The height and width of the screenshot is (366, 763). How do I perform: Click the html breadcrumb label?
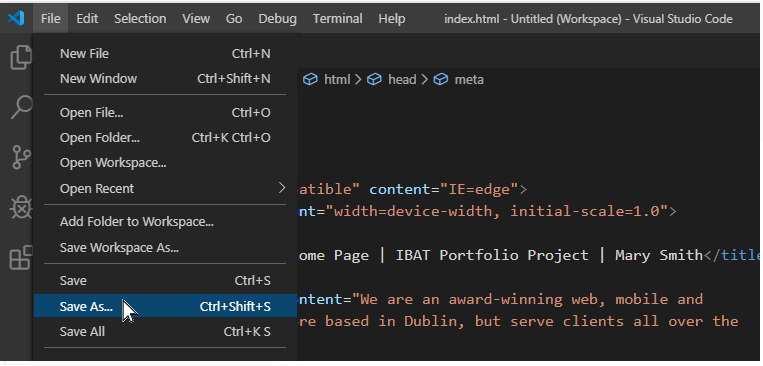337,79
